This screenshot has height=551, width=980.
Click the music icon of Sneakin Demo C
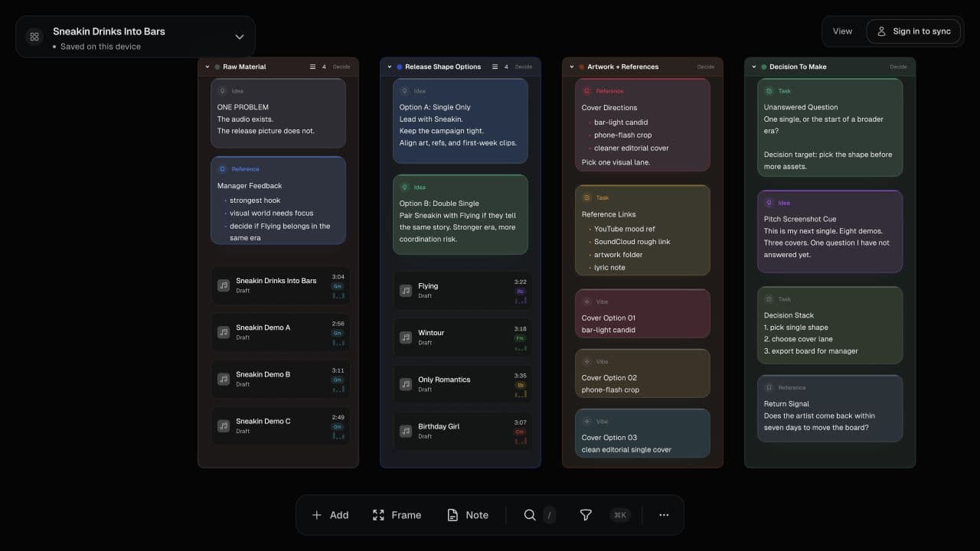(x=224, y=425)
